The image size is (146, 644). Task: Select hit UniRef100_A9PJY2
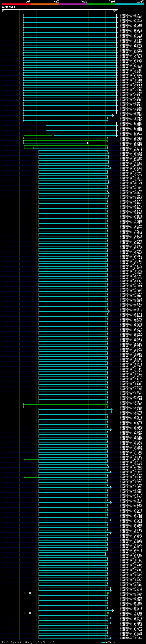point(131,135)
